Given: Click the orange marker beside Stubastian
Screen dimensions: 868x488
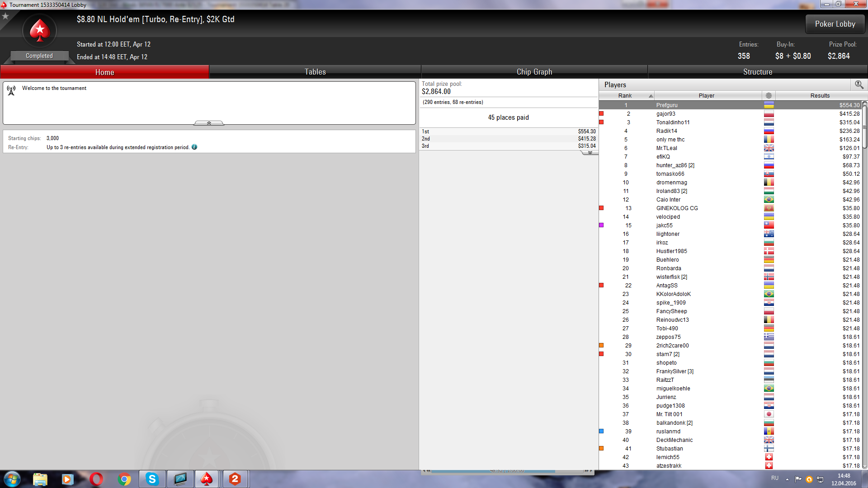Looking at the screenshot, I should [x=601, y=448].
